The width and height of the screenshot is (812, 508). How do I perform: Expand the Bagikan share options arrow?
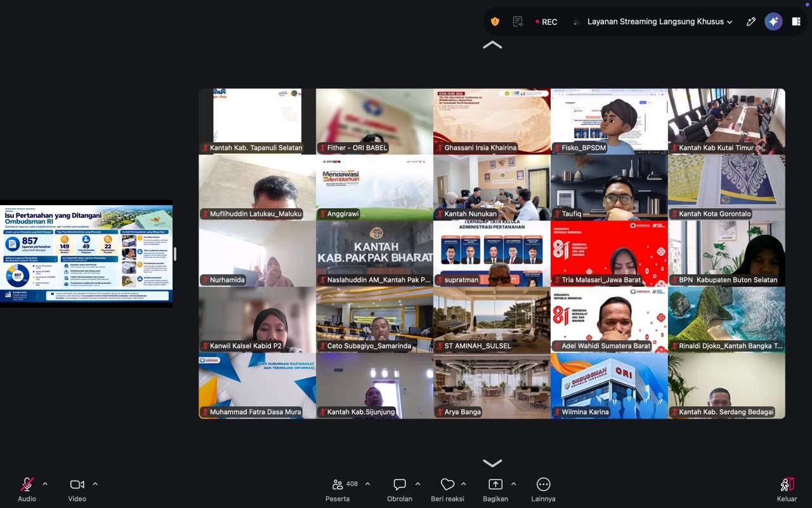coord(513,484)
